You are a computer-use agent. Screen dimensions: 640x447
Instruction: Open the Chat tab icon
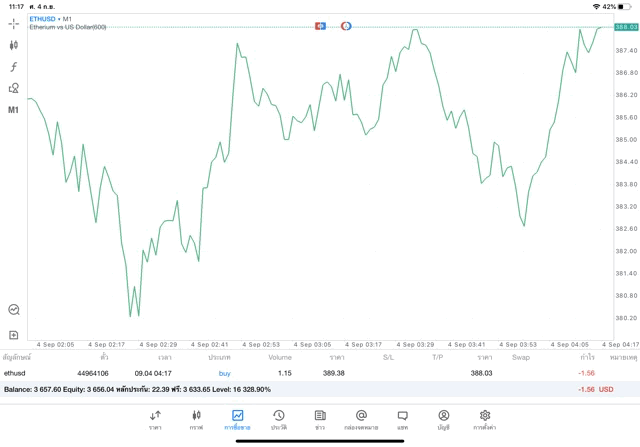pyautogui.click(x=402, y=419)
